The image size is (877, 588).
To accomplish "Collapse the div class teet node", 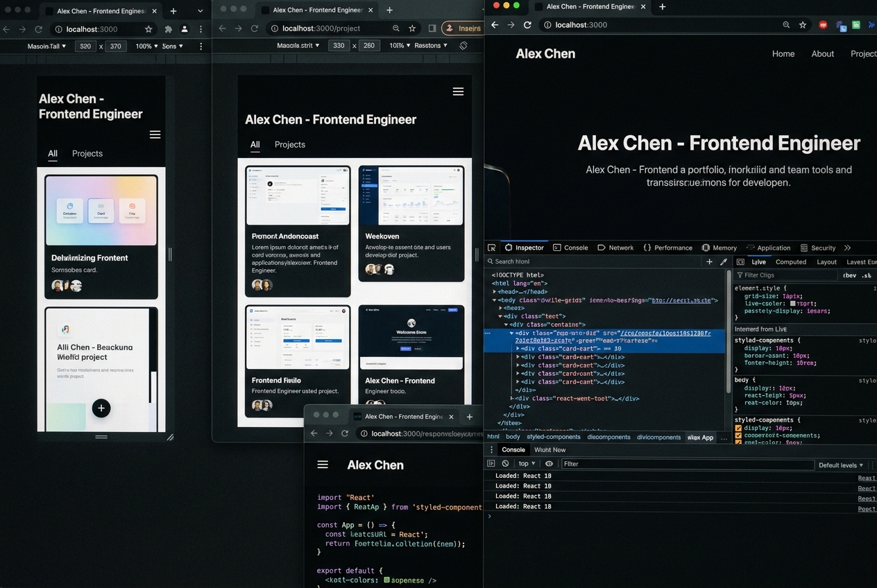I will point(500,316).
